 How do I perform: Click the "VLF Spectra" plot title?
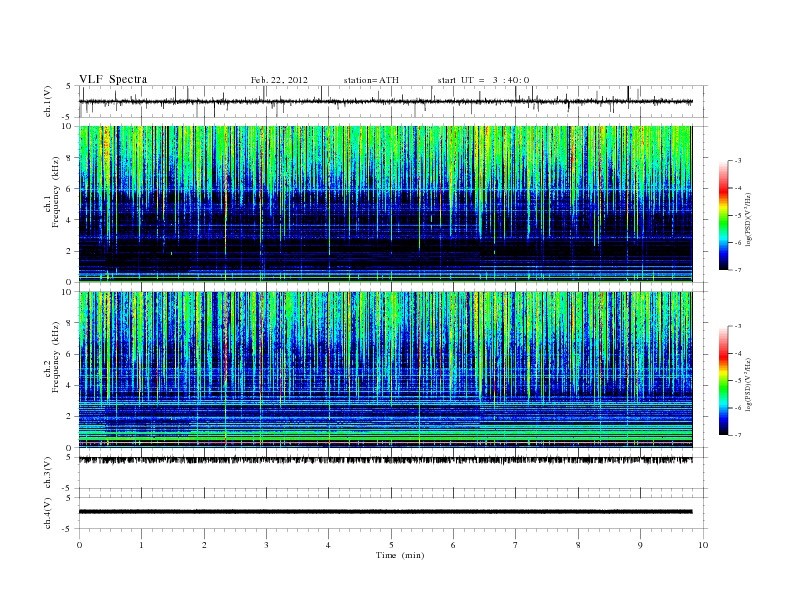click(113, 79)
